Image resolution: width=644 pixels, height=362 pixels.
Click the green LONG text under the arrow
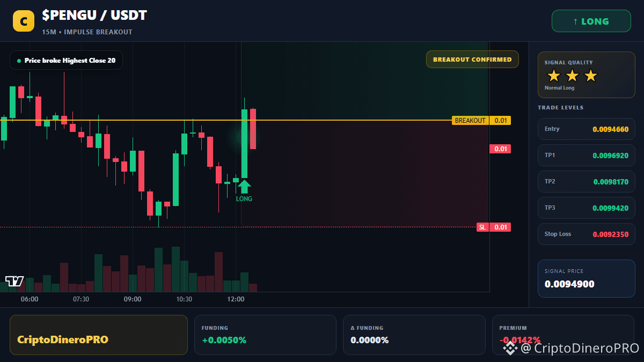244,199
